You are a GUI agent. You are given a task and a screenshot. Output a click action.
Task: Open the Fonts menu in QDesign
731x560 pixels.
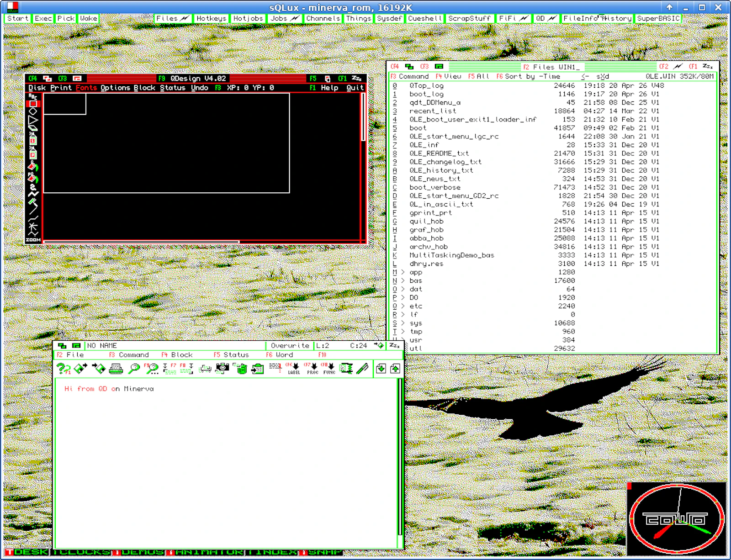[86, 88]
